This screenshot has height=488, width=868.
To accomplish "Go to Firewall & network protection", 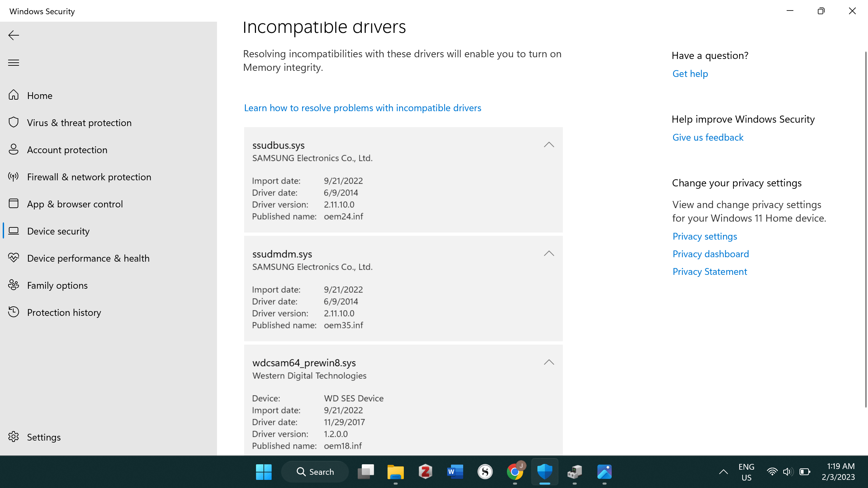I will coord(89,177).
